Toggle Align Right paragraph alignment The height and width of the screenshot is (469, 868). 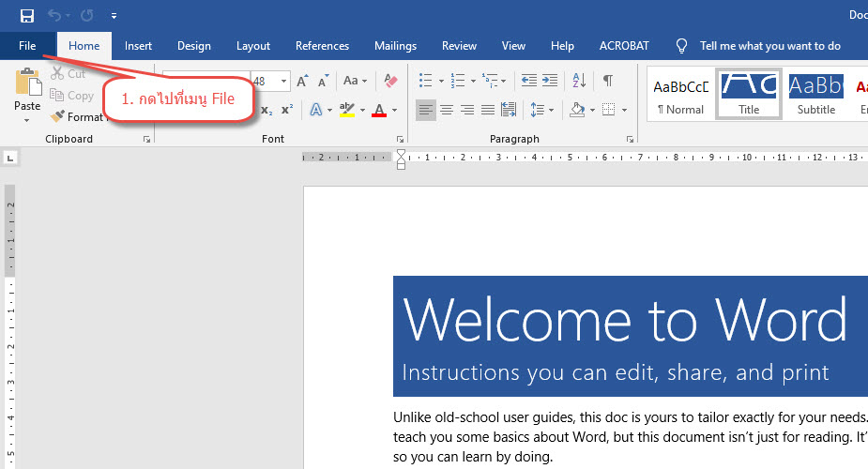click(x=467, y=110)
